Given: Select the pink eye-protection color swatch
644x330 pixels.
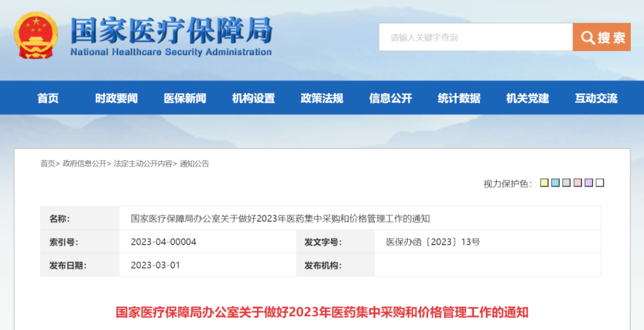Looking at the screenshot, I should (x=577, y=183).
